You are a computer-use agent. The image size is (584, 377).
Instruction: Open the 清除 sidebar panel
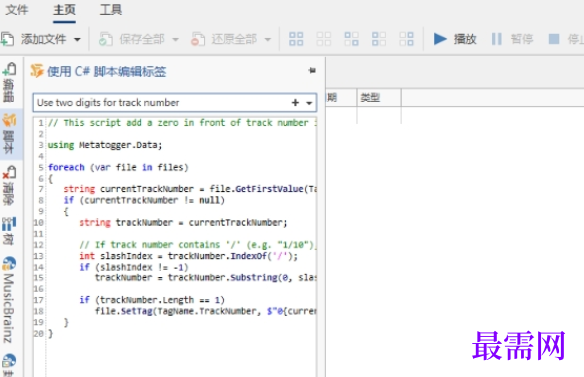coord(9,185)
